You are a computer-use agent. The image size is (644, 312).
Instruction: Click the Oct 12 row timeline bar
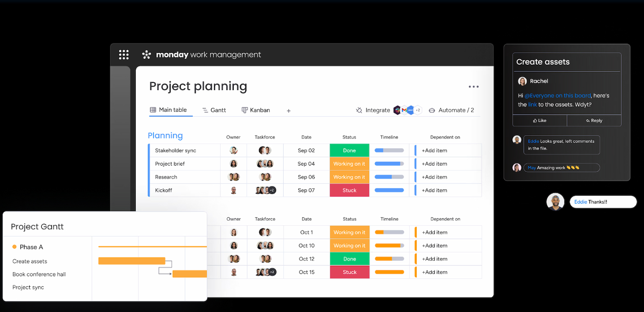click(389, 259)
